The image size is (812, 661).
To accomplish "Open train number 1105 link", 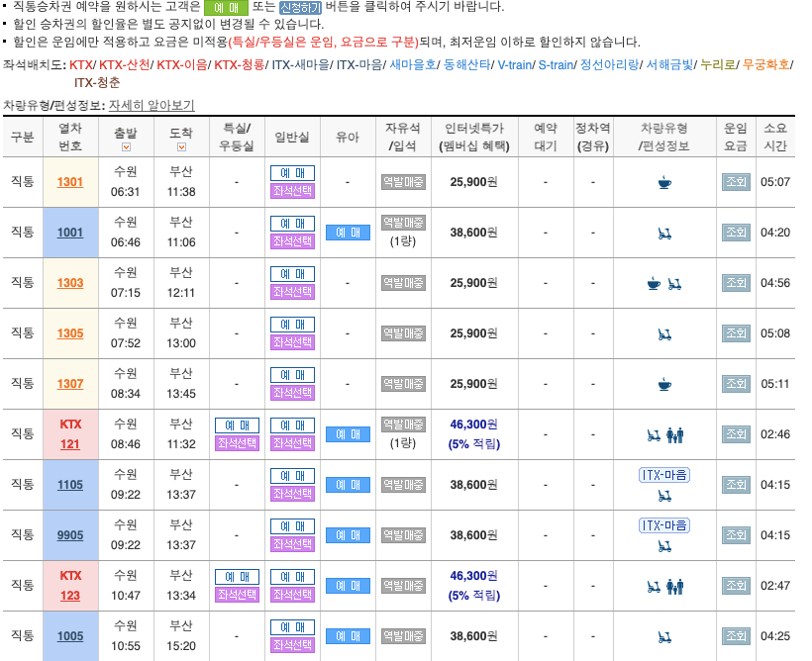I will click(x=70, y=485).
